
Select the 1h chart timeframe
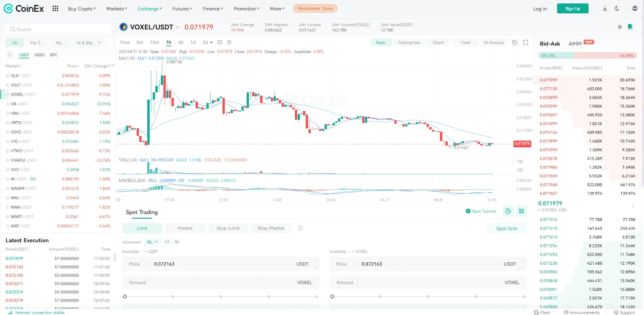click(169, 42)
